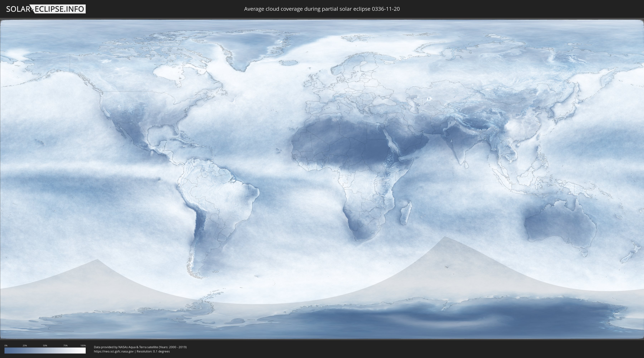The height and width of the screenshot is (358, 644).
Task: Click the peak of the right eclipse shadow
Action: click(x=445, y=237)
